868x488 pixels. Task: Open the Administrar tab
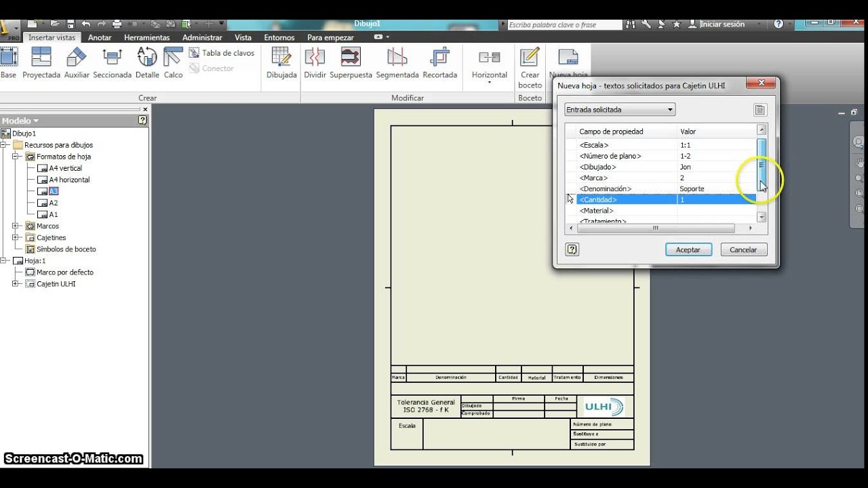tap(202, 37)
